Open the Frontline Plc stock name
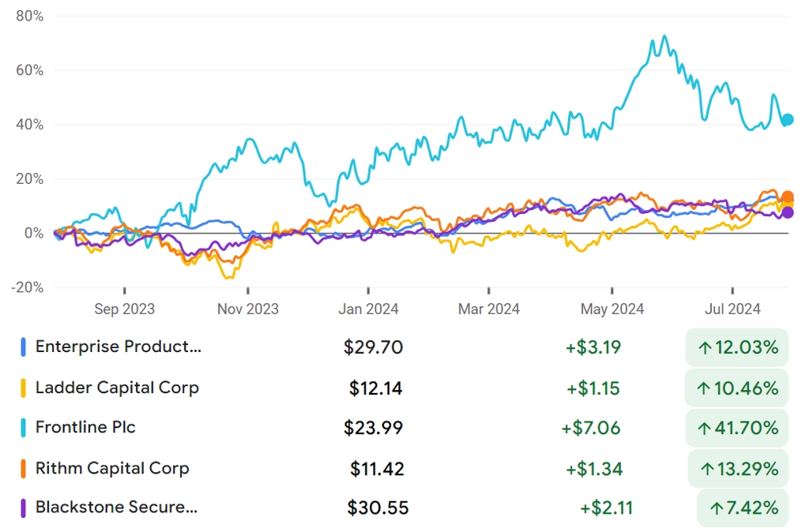The width and height of the screenshot is (809, 532). 85,427
